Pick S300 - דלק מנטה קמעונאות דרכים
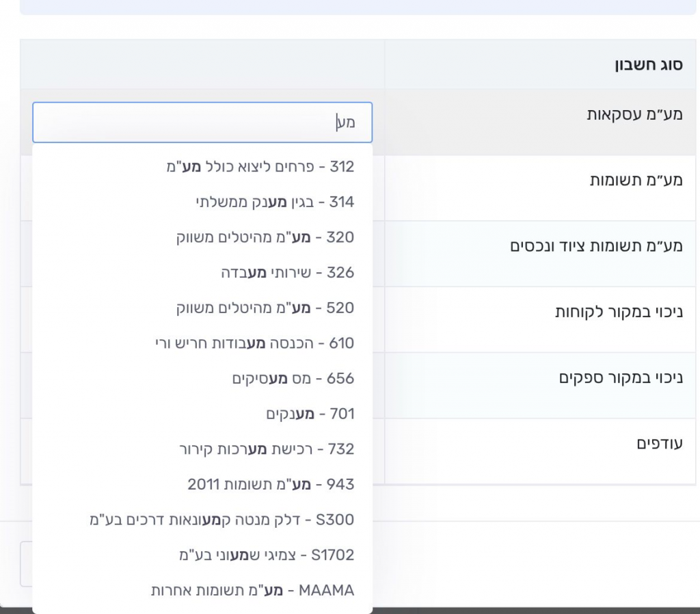 coord(222,520)
